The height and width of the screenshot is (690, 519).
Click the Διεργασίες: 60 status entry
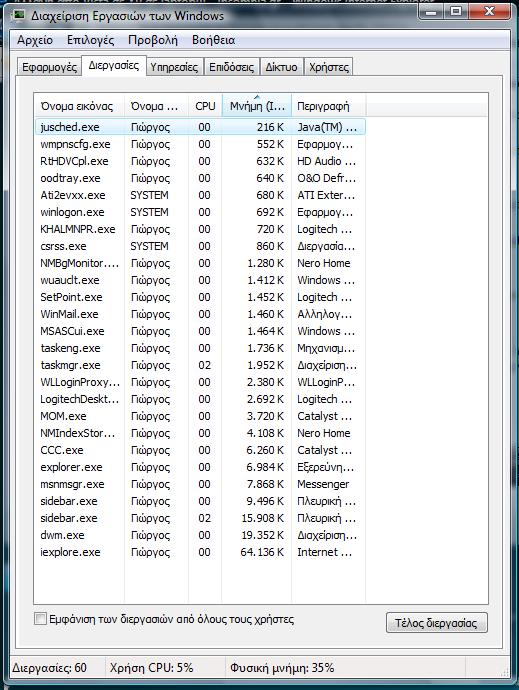coord(49,668)
